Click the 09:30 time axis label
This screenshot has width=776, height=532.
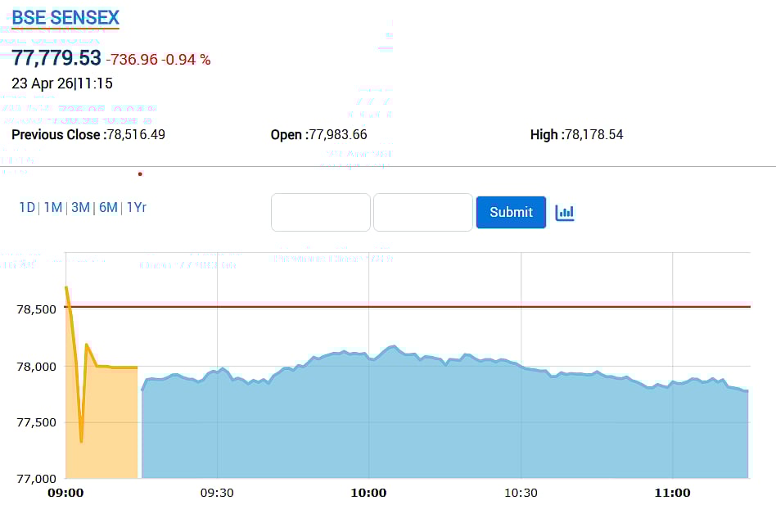[x=217, y=493]
